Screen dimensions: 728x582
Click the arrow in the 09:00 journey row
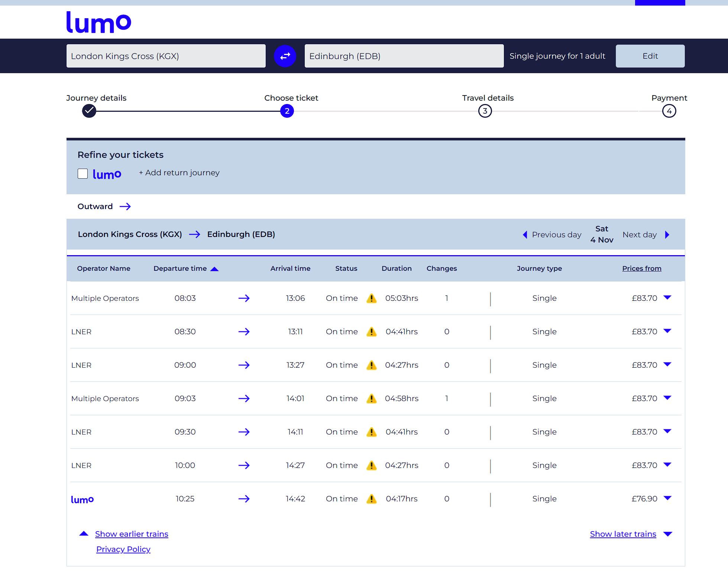(244, 365)
